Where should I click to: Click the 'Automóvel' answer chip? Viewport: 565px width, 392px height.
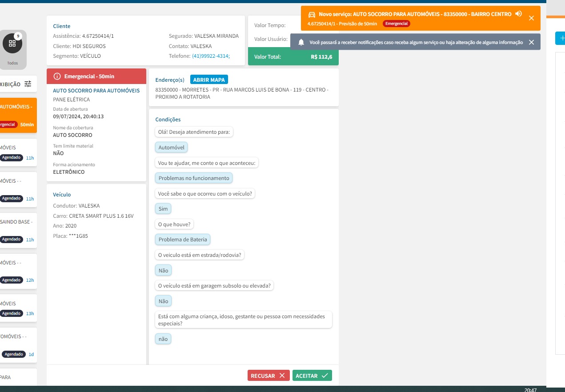pos(172,147)
